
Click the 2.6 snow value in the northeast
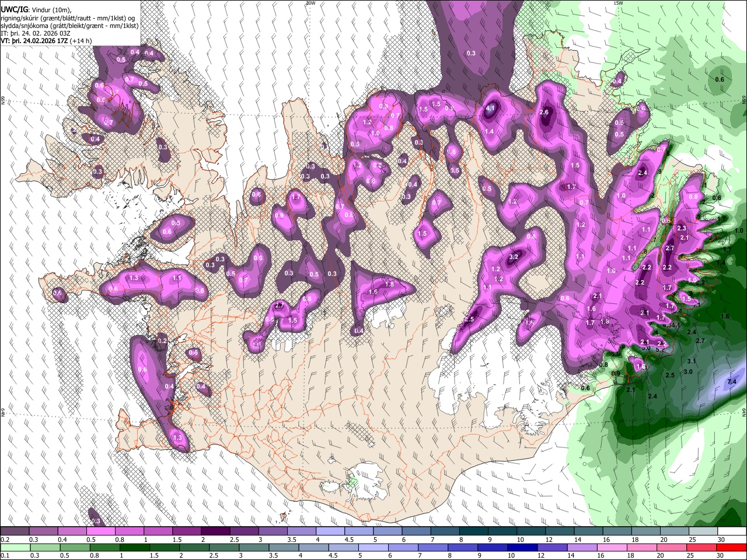point(544,112)
